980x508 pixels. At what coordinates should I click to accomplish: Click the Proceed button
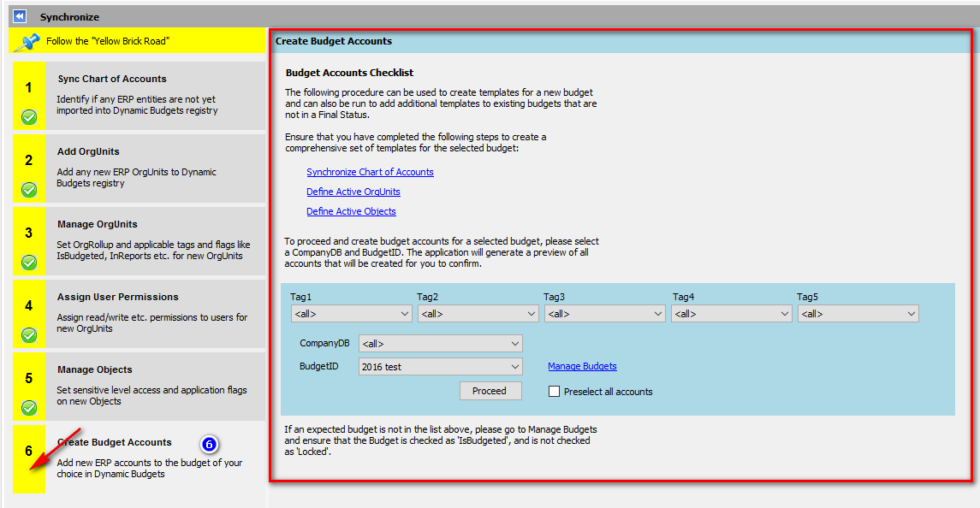[490, 391]
